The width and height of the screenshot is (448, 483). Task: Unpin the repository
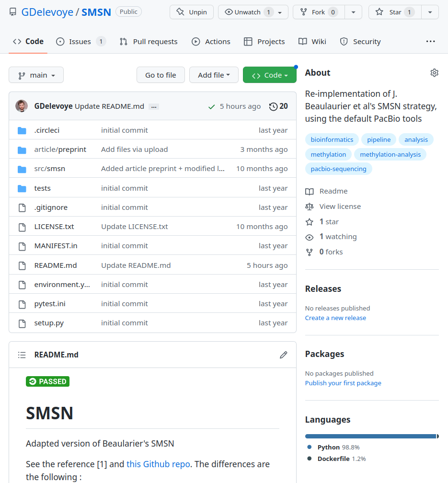tap(192, 12)
